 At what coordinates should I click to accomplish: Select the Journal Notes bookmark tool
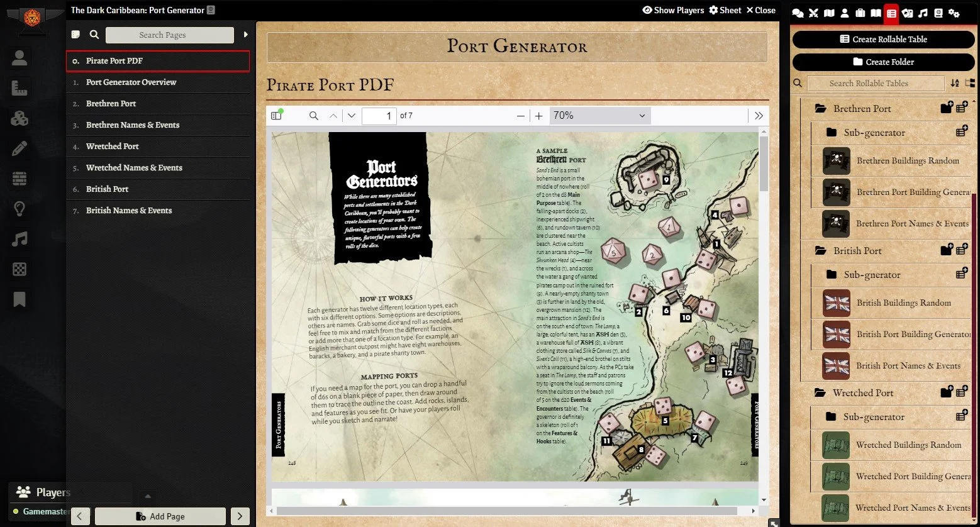(x=19, y=299)
